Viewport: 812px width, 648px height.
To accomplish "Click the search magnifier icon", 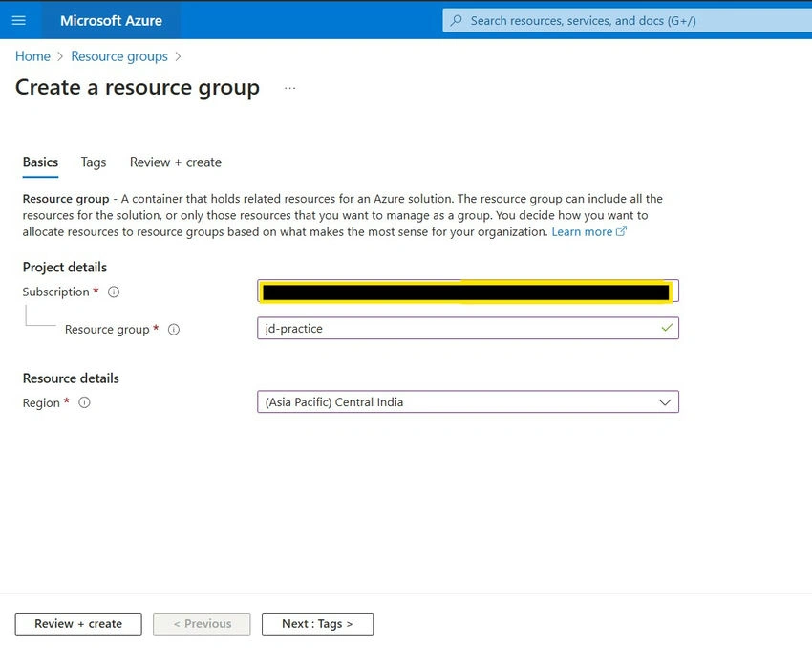I will pos(457,20).
